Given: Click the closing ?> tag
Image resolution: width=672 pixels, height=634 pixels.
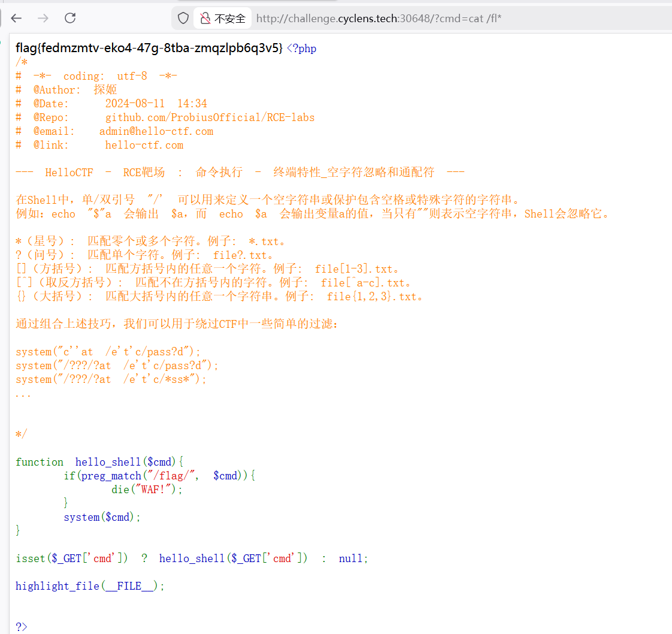Looking at the screenshot, I should 22,626.
